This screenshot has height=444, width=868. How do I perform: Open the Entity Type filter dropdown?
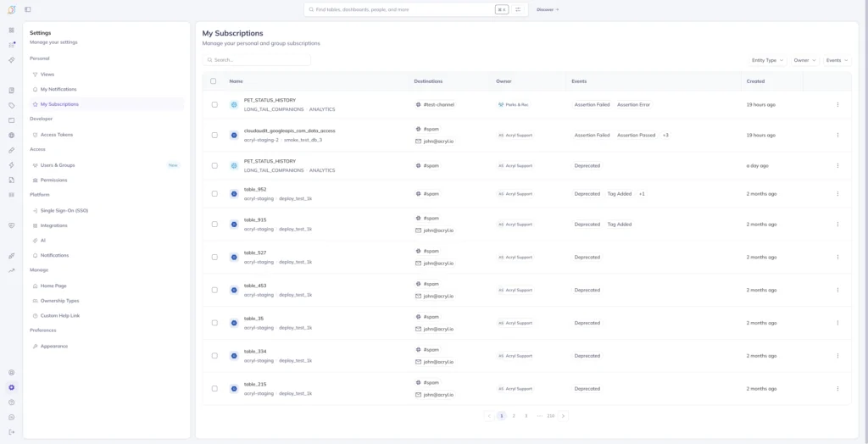(767, 60)
